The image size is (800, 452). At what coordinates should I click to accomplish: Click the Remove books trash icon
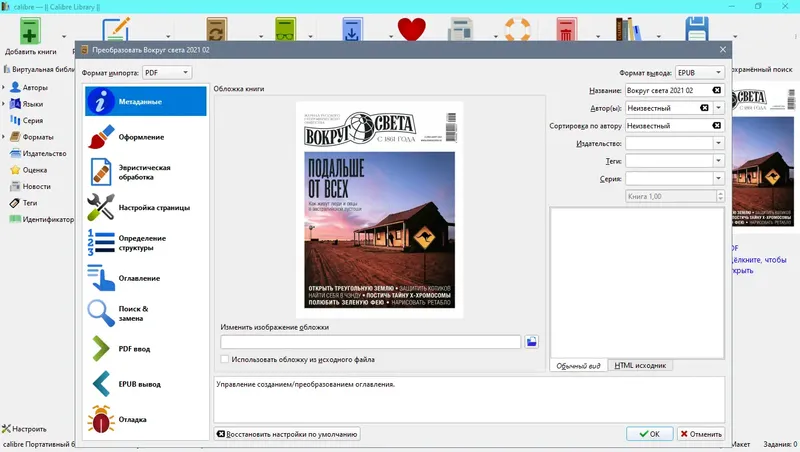(566, 29)
